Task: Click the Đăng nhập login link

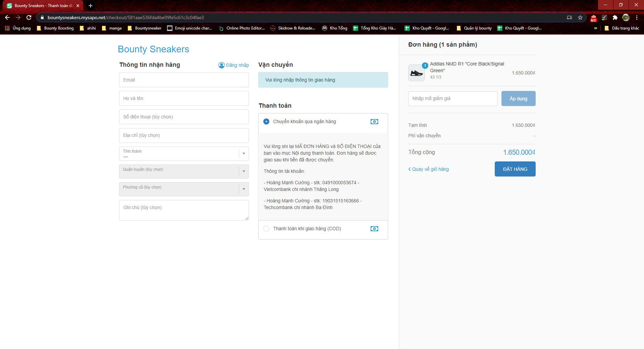Action: click(x=234, y=65)
